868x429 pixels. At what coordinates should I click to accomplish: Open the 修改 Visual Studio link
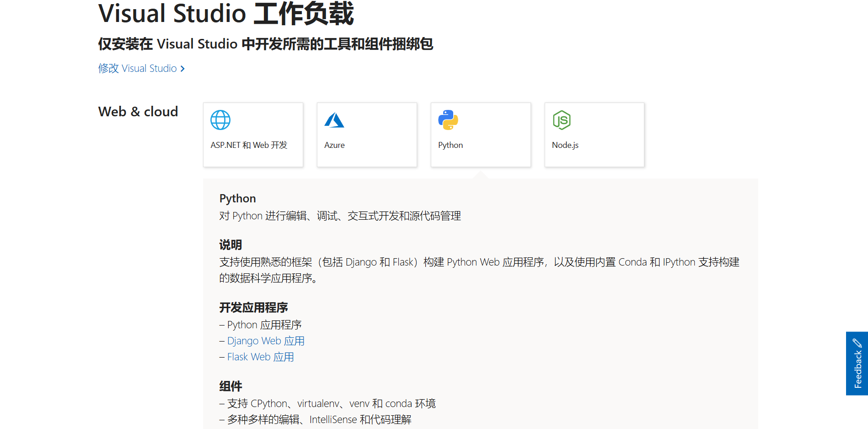(141, 68)
